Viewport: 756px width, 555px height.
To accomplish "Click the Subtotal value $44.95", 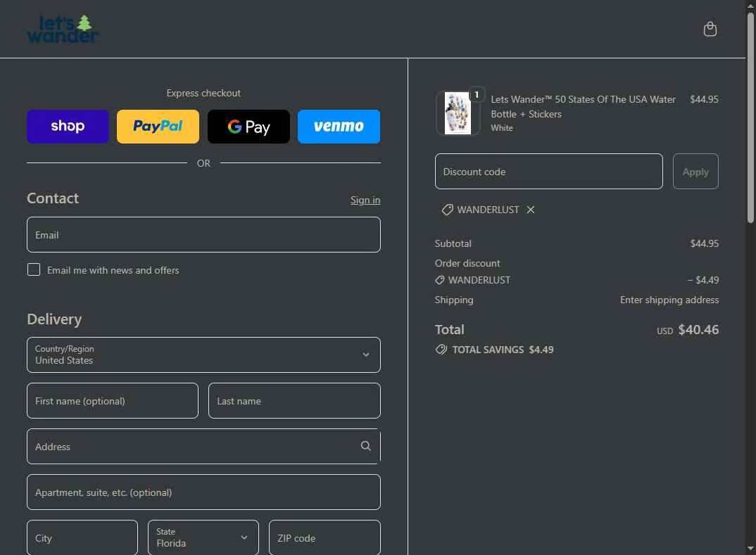I will (705, 243).
